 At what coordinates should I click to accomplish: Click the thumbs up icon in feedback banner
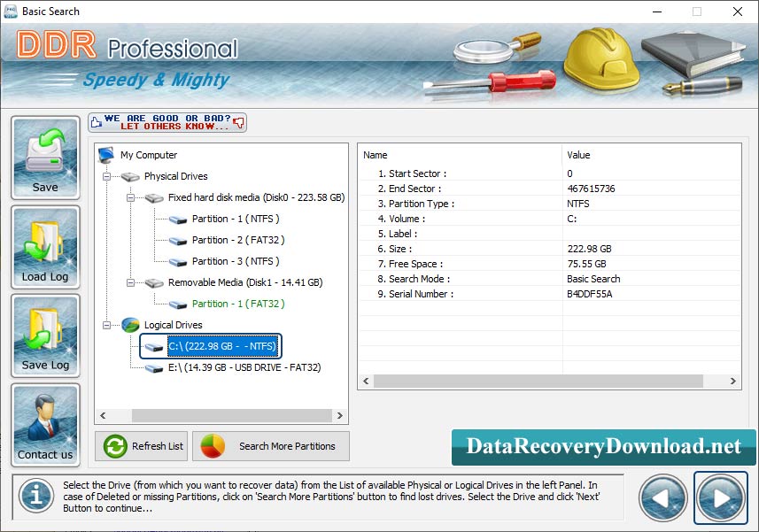click(97, 122)
